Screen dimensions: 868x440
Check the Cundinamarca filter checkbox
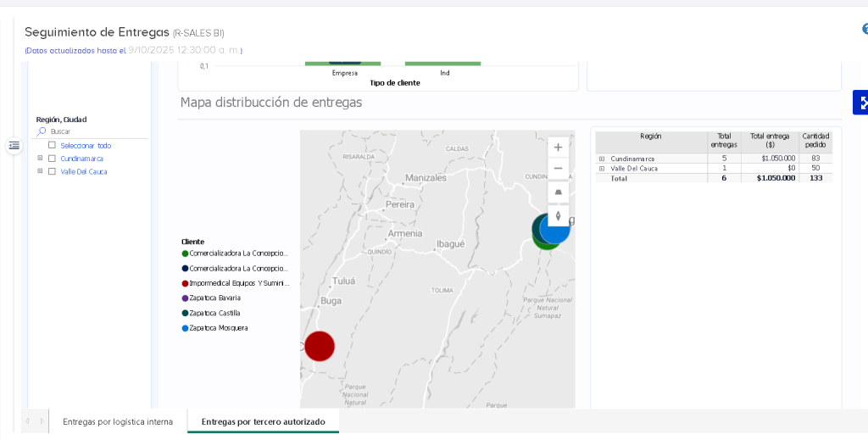coord(52,159)
